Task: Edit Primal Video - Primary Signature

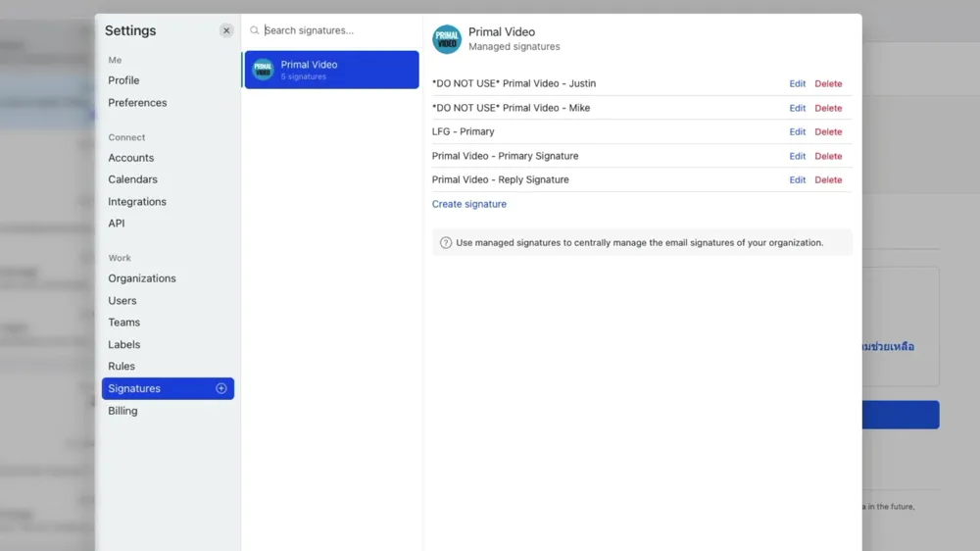Action: 798,156
